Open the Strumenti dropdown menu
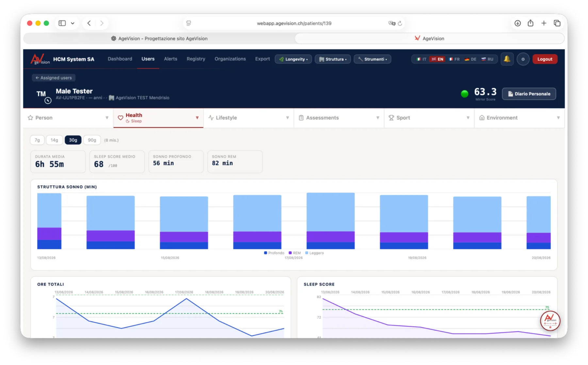The image size is (588, 365). coord(372,59)
